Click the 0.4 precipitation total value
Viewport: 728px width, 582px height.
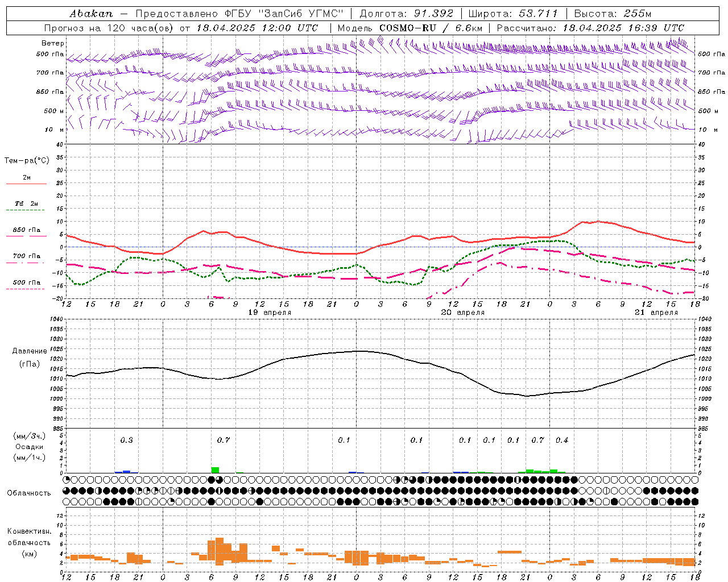562,440
